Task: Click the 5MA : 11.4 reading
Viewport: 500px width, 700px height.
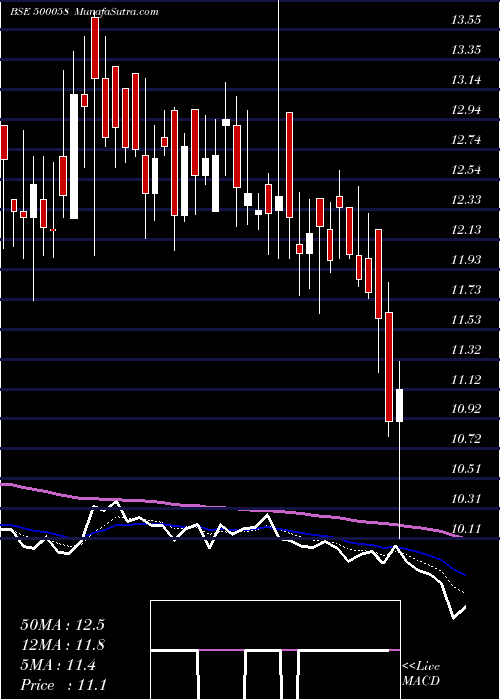Action: 58,665
